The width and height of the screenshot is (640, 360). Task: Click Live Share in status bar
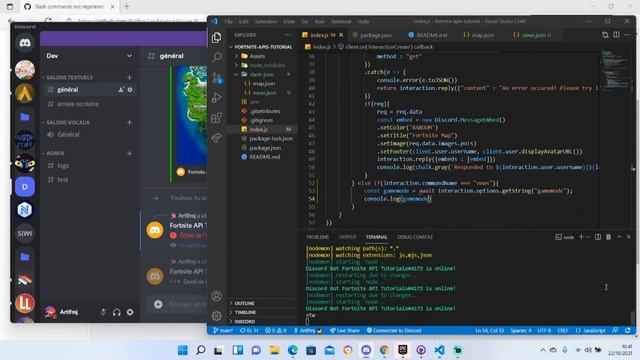(x=345, y=331)
